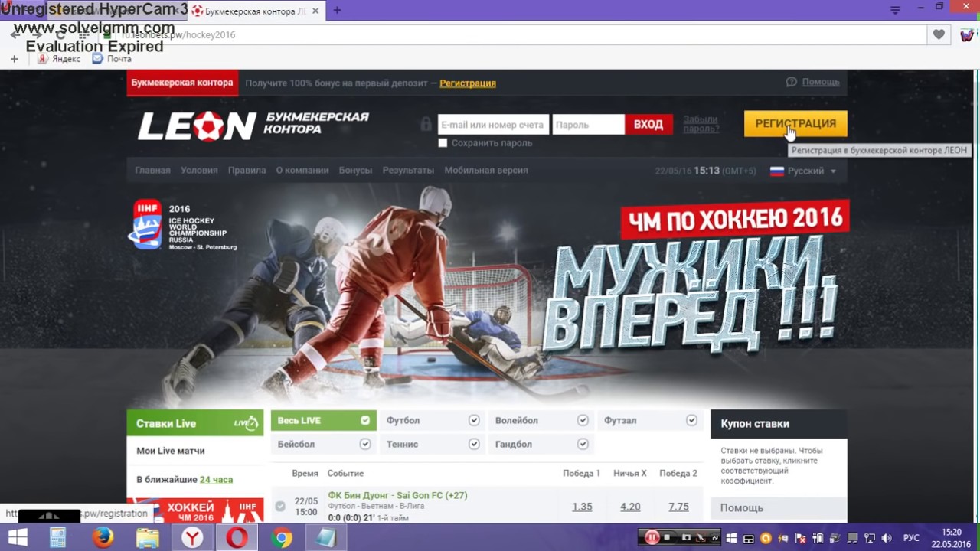This screenshot has width=980, height=551.
Task: Click the red ВХОД login button
Action: pyautogui.click(x=648, y=124)
